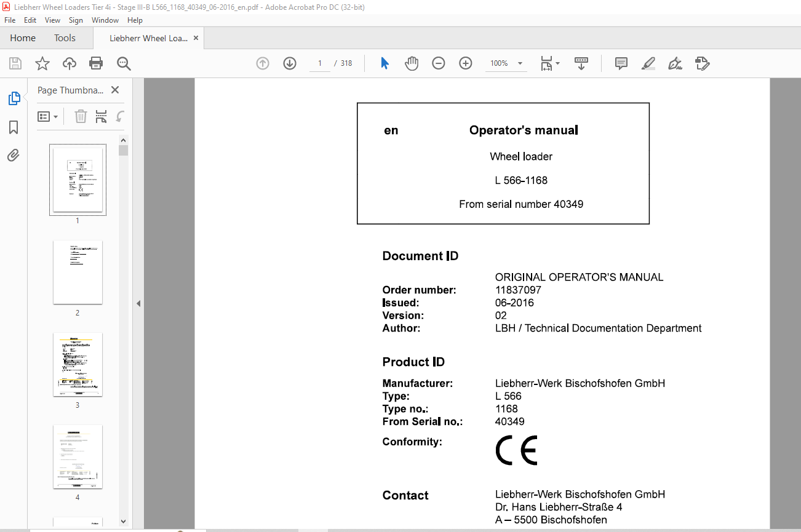This screenshot has width=801, height=532.
Task: Go to previous page arrow
Action: [x=263, y=63]
